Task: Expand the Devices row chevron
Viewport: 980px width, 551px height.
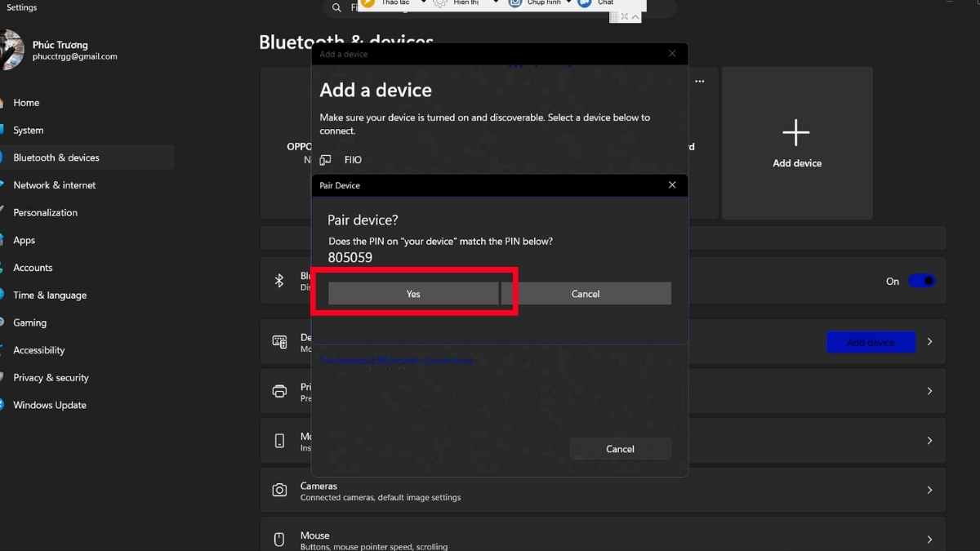Action: click(x=929, y=342)
